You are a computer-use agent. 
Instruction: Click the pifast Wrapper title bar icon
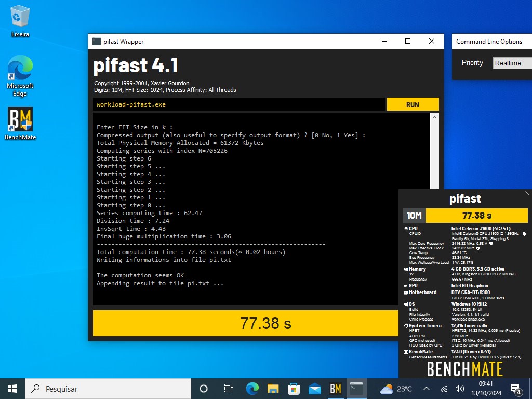tap(96, 42)
